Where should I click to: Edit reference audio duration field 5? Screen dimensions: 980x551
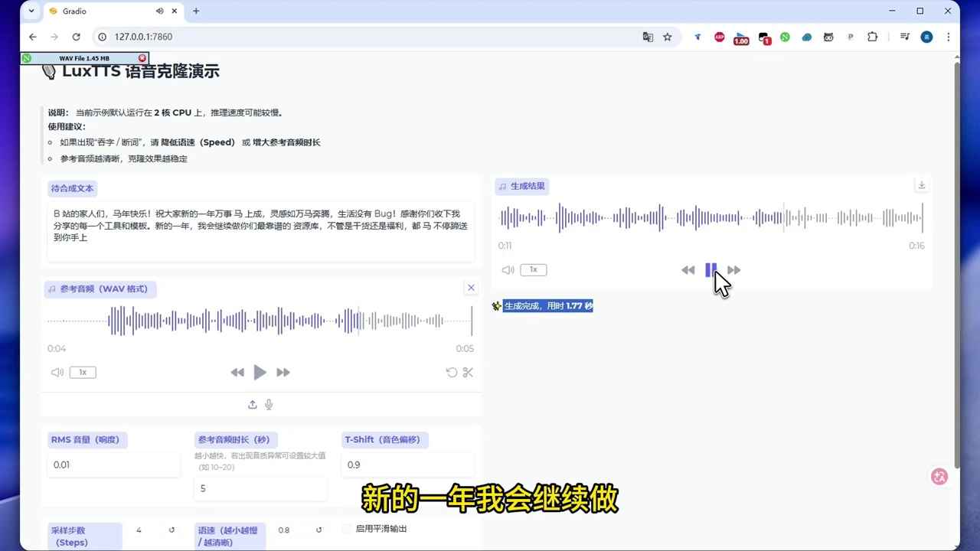(x=260, y=488)
